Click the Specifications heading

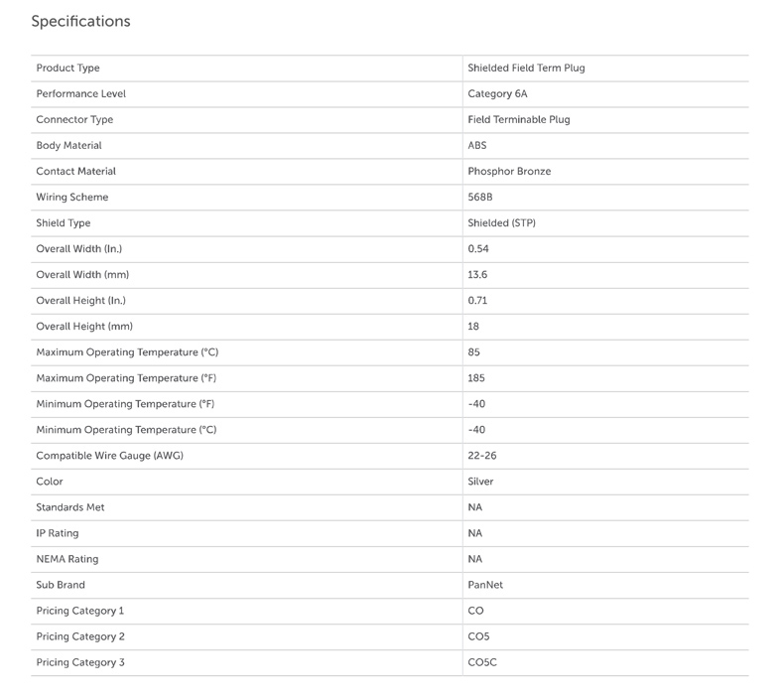[80, 21]
